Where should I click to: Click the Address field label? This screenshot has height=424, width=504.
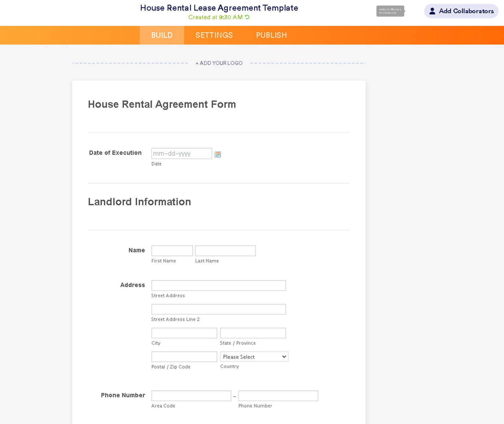coord(133,285)
